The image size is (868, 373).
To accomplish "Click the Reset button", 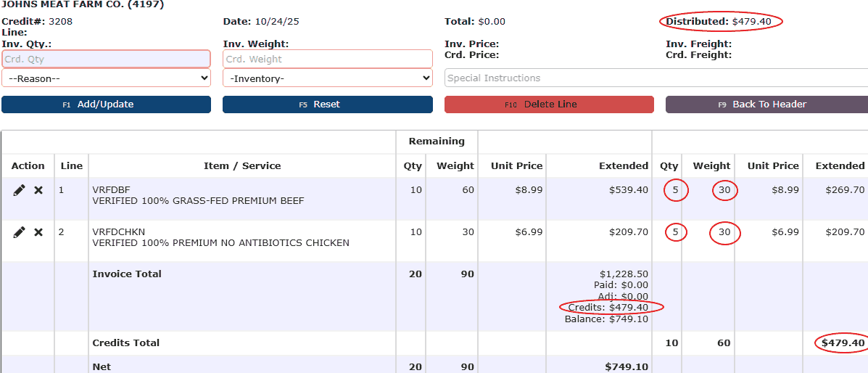I will point(327,104).
